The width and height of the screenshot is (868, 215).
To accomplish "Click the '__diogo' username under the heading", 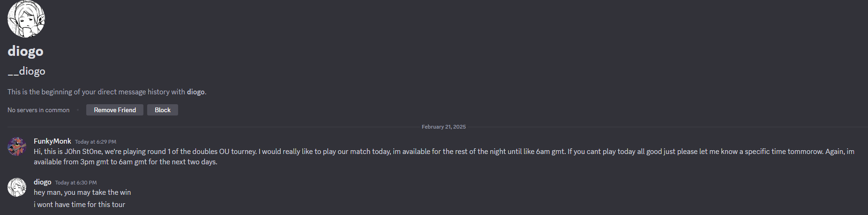I will (x=26, y=71).
